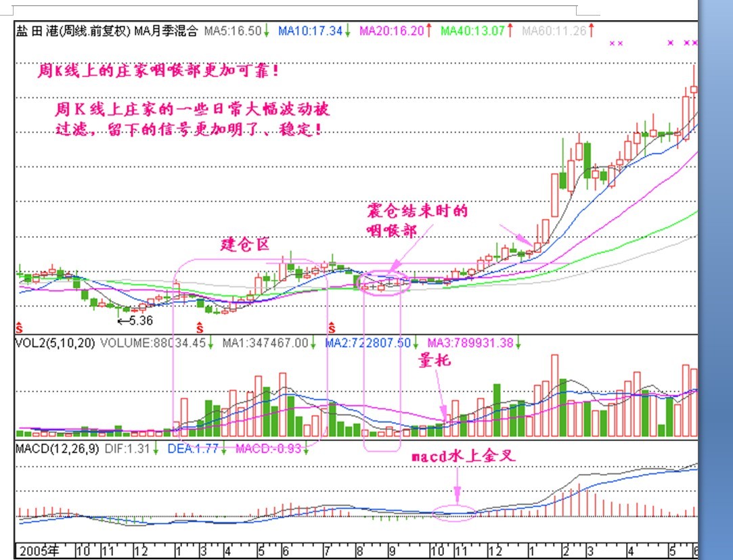The width and height of the screenshot is (733, 560).
Task: Toggle the gray MA60:11.26 legend
Action: click(x=554, y=30)
